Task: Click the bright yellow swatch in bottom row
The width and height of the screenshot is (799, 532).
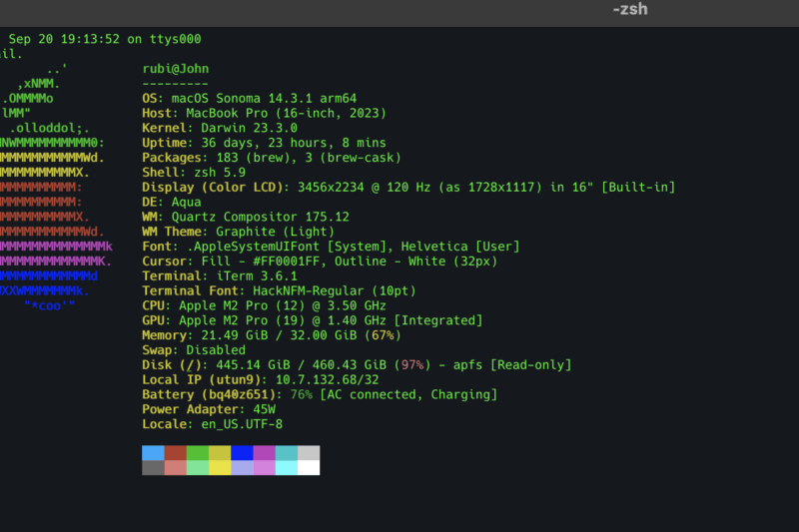Action: 220,467
